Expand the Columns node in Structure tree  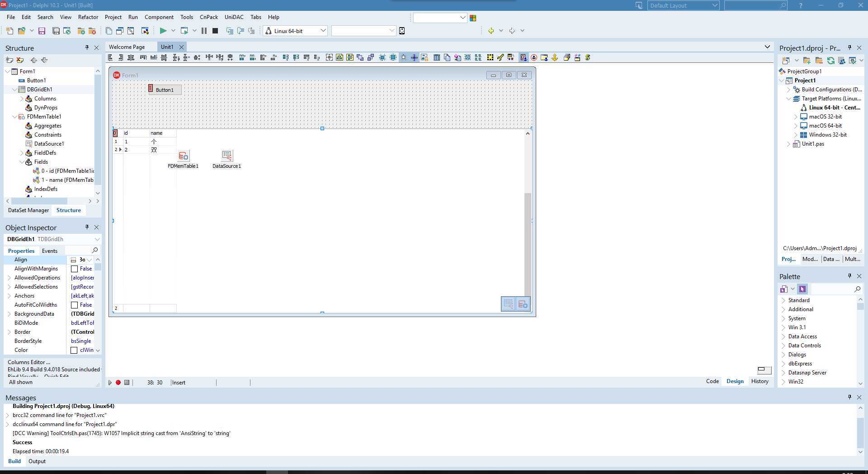click(22, 99)
